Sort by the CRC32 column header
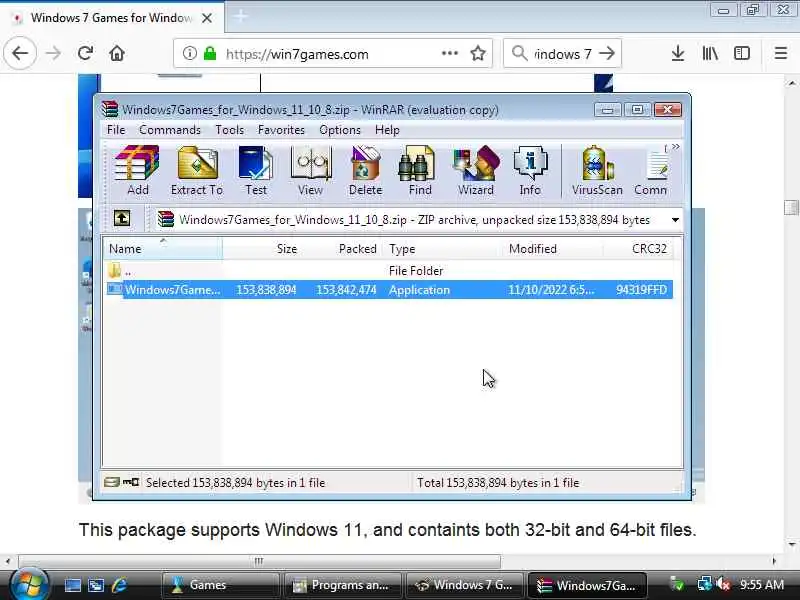Viewport: 800px width, 600px height. (x=638, y=249)
